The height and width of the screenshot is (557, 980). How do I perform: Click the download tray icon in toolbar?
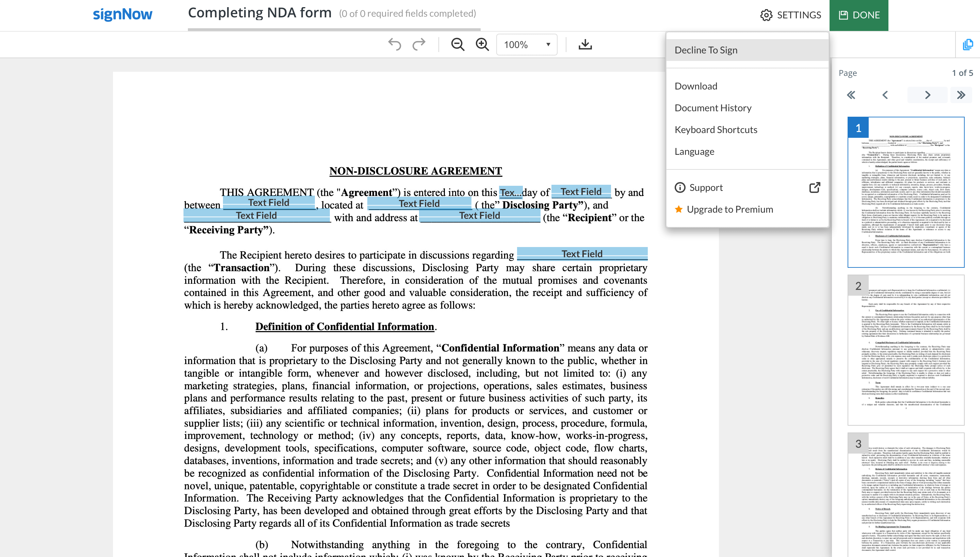coord(585,44)
